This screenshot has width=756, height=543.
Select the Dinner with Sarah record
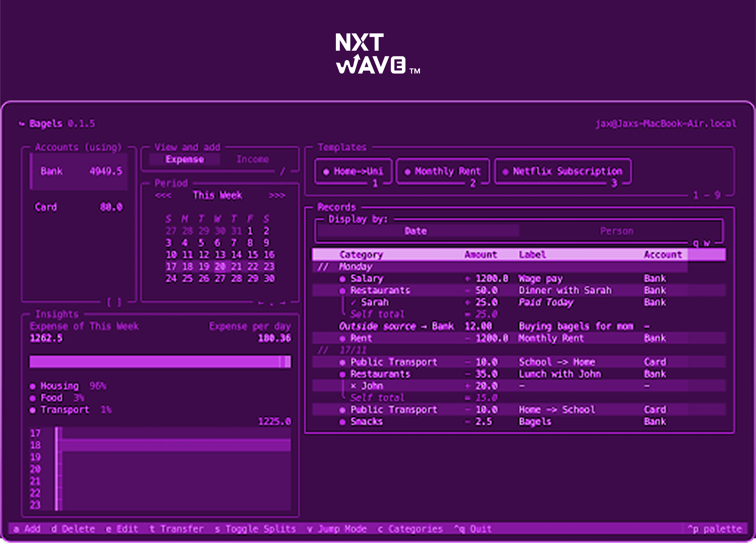[x=519, y=291]
